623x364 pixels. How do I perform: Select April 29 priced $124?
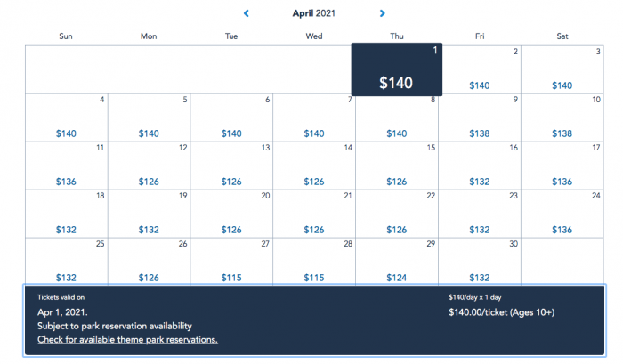[397, 261]
